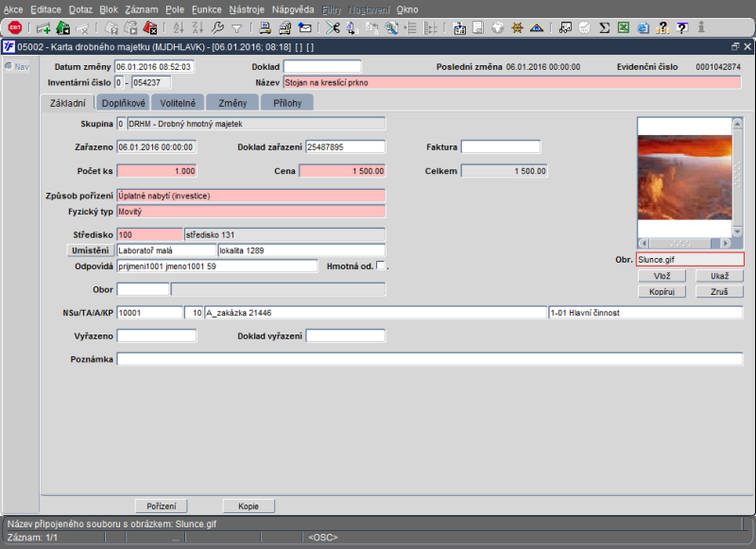Viewport: 756px width, 549px height.
Task: Click the Způsob pořízení field
Action: 251,196
